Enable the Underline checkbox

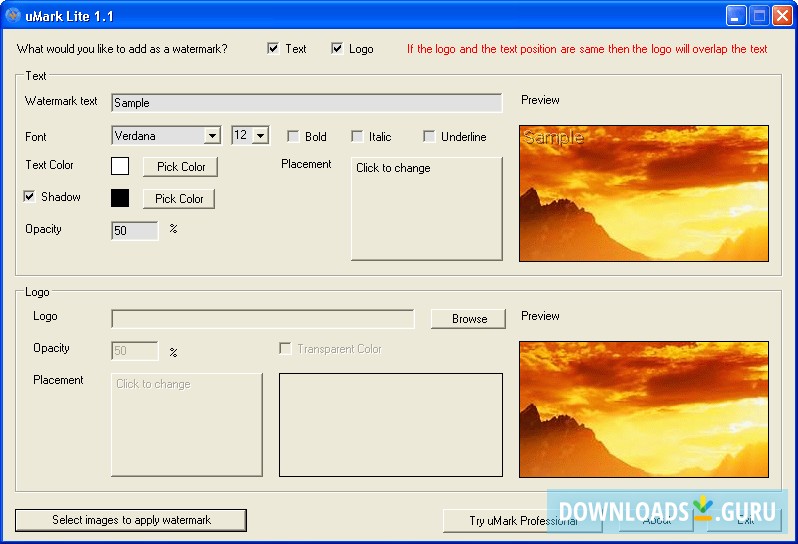pos(429,136)
